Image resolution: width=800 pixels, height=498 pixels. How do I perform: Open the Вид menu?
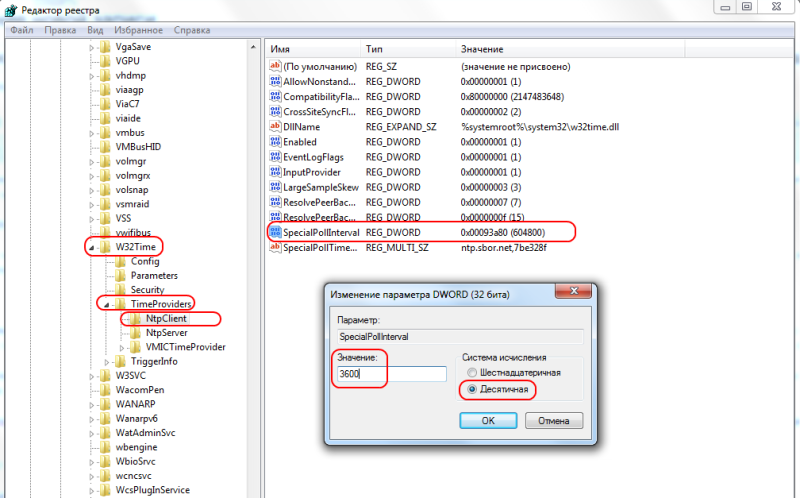(95, 30)
